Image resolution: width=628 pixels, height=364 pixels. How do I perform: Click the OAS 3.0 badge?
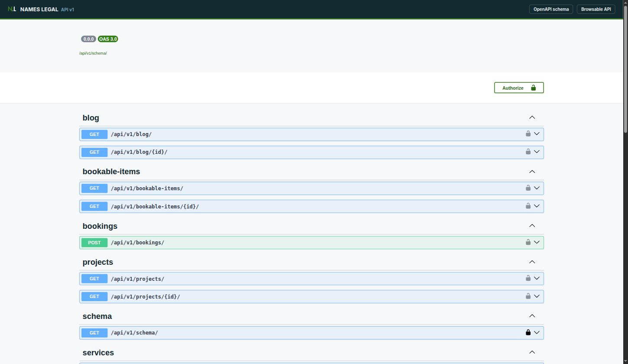pyautogui.click(x=108, y=39)
